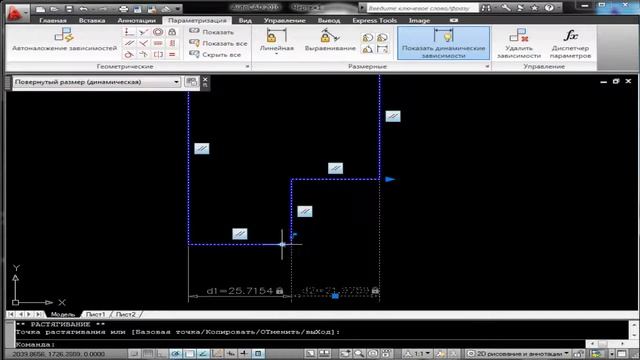Click the blue grip on d2 dimension
The height and width of the screenshot is (360, 640).
coord(335,296)
